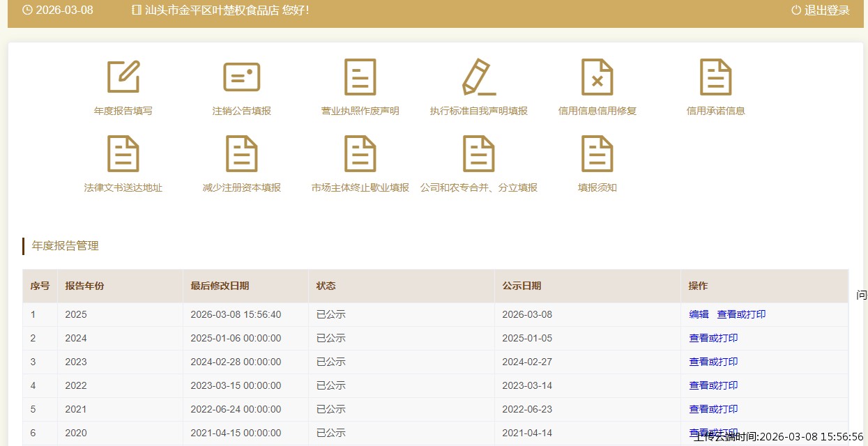This screenshot has height=446, width=868.
Task: Select the 执行标准自我声明填报 pencil icon
Action: coord(479,77)
